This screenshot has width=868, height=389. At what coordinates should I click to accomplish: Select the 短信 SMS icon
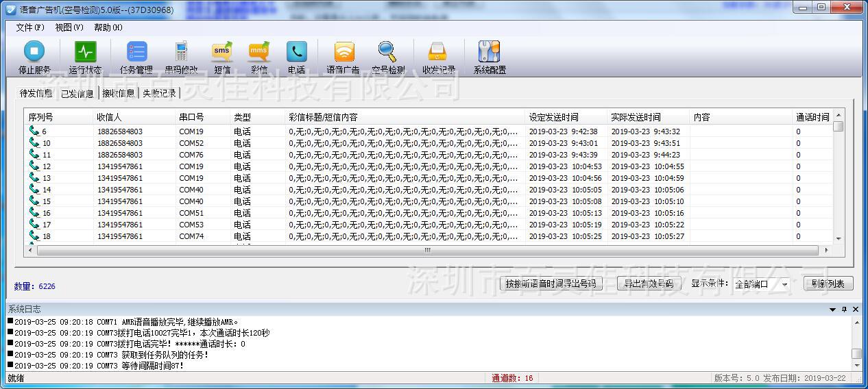(222, 51)
